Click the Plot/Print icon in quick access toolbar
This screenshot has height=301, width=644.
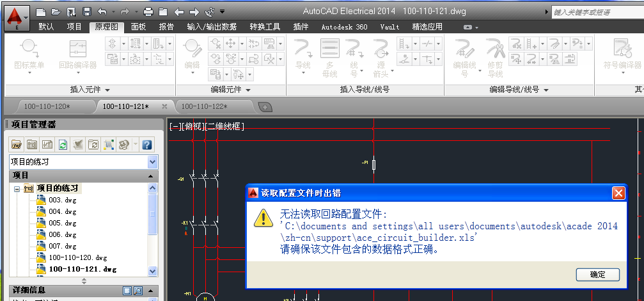coord(148,12)
